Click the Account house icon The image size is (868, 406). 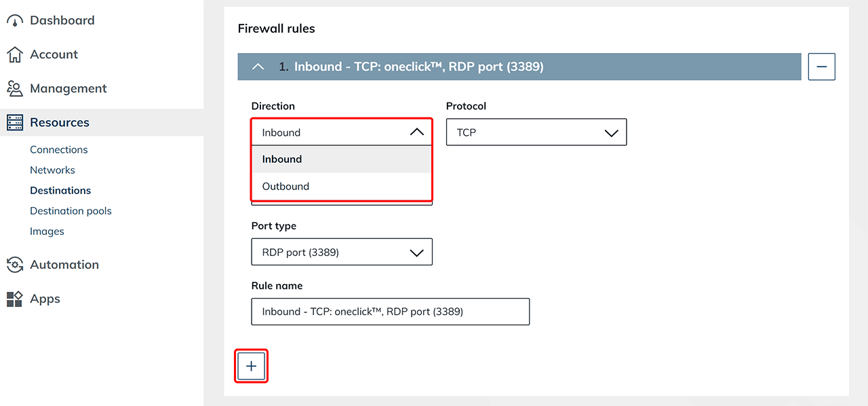coord(14,55)
